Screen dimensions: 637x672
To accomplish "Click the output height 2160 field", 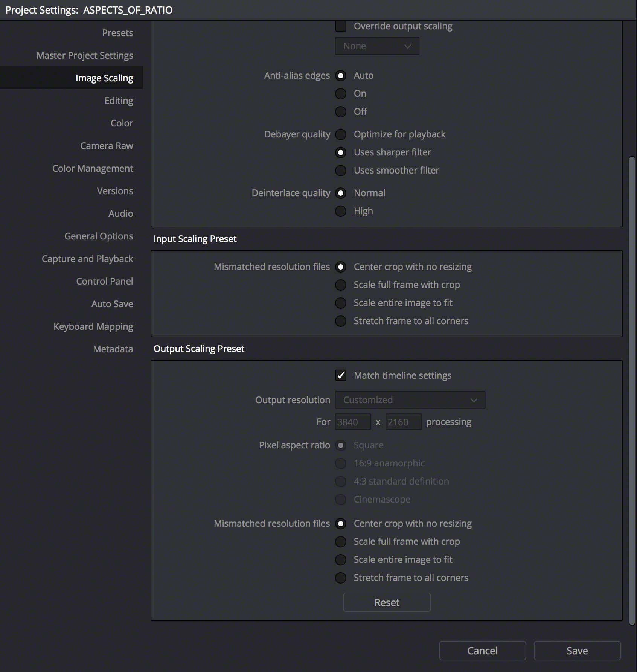I will point(403,422).
